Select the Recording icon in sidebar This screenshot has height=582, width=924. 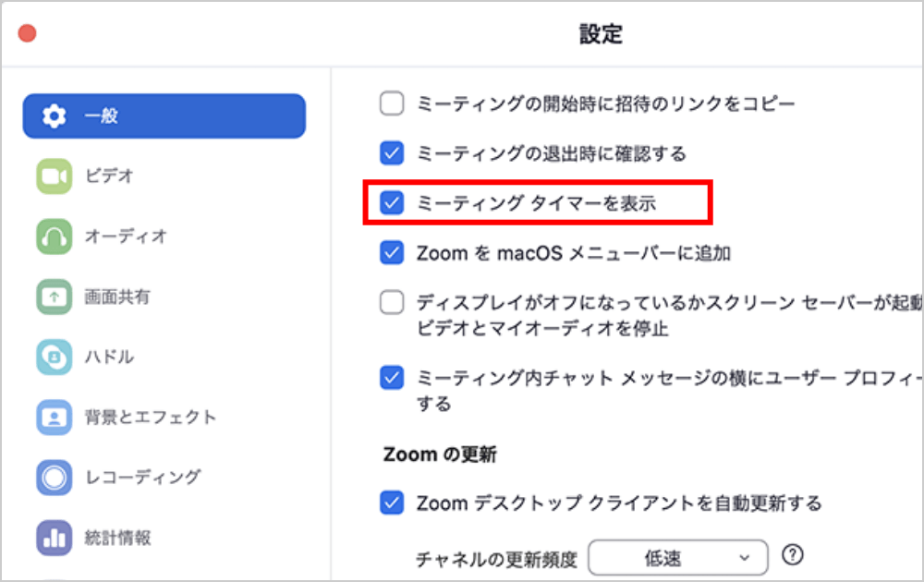point(55,478)
